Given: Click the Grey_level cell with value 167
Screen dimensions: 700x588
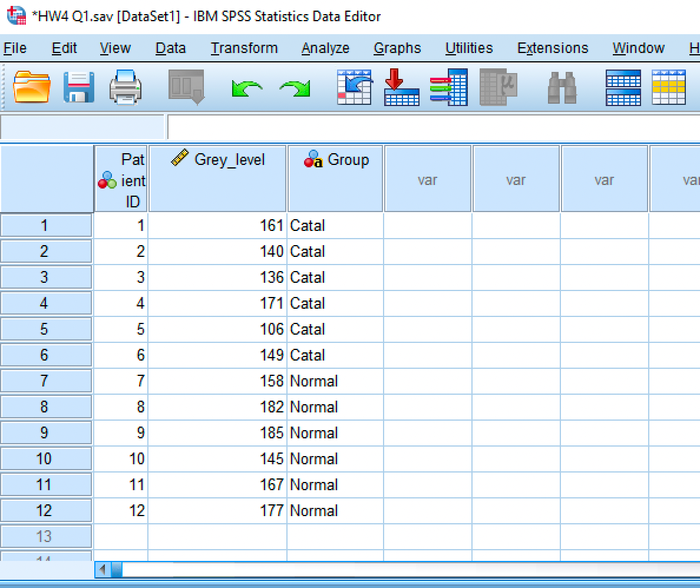Looking at the screenshot, I should pyautogui.click(x=217, y=484).
